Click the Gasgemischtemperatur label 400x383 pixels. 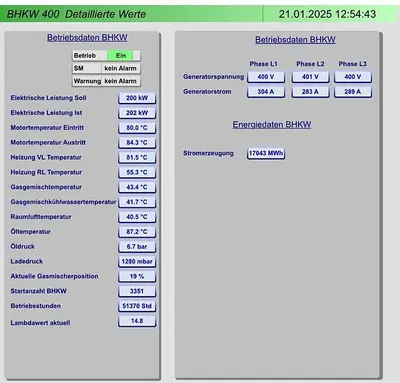46,187
